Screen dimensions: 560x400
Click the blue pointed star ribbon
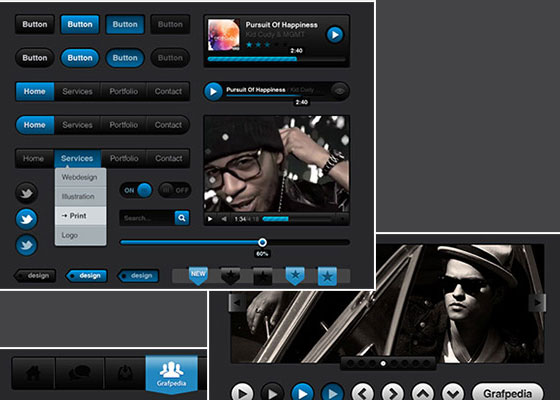click(x=295, y=276)
